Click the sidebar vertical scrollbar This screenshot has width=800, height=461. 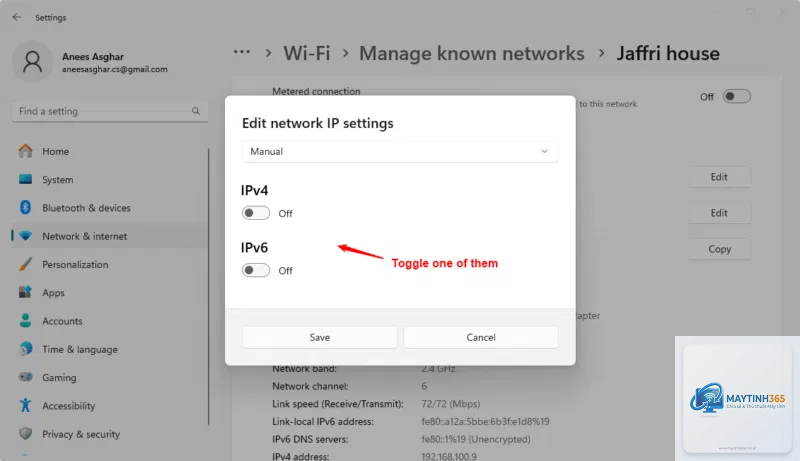coord(208,286)
